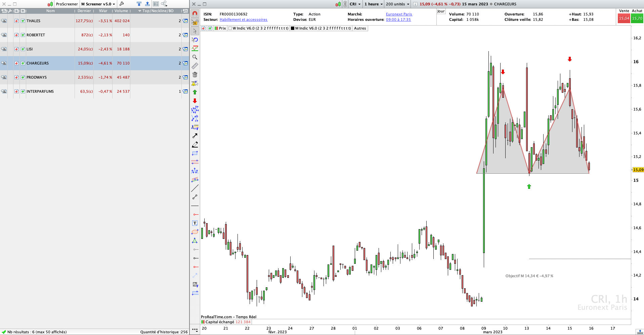
Task: Select the locked drawing mode cursor
Action: point(195,22)
